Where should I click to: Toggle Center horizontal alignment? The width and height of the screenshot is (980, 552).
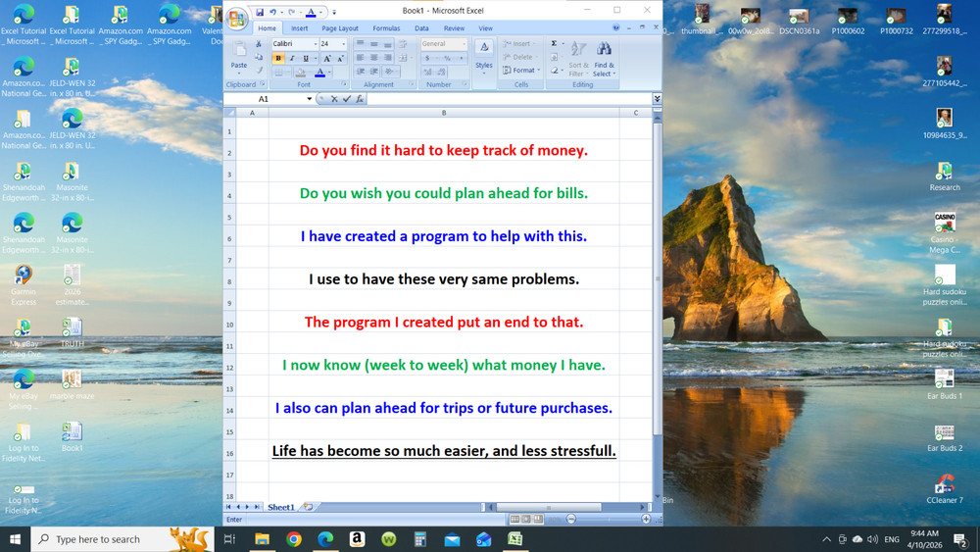tap(373, 58)
